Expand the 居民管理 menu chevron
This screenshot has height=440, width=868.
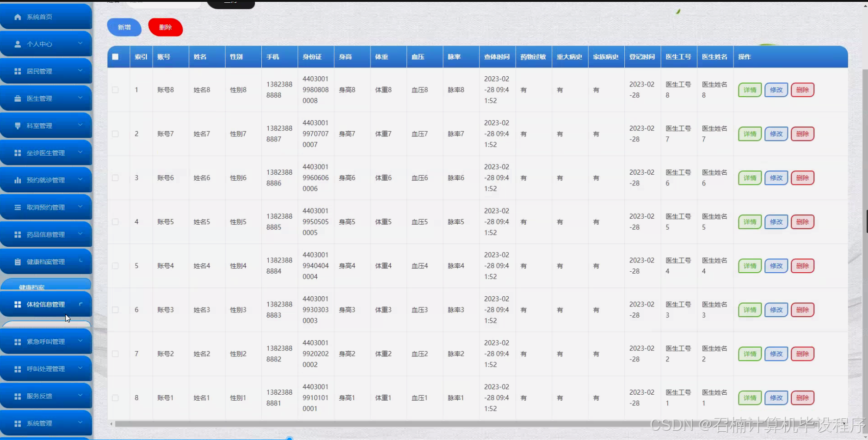click(80, 71)
